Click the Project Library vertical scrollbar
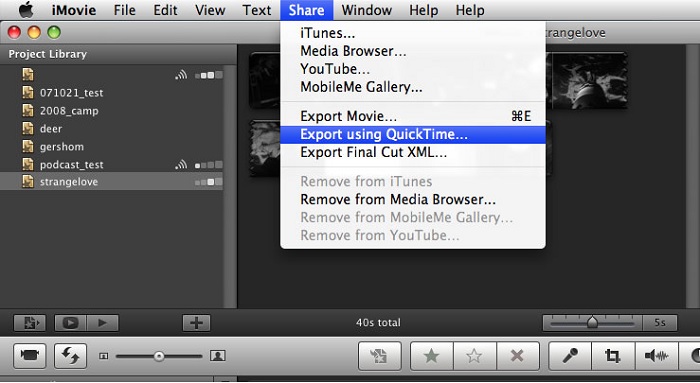 tap(230, 187)
